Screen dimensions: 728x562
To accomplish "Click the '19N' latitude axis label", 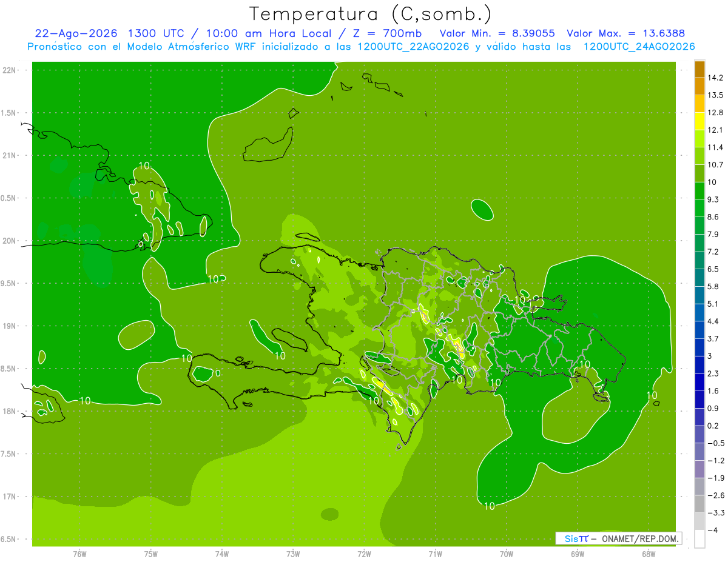I will pyautogui.click(x=9, y=326).
